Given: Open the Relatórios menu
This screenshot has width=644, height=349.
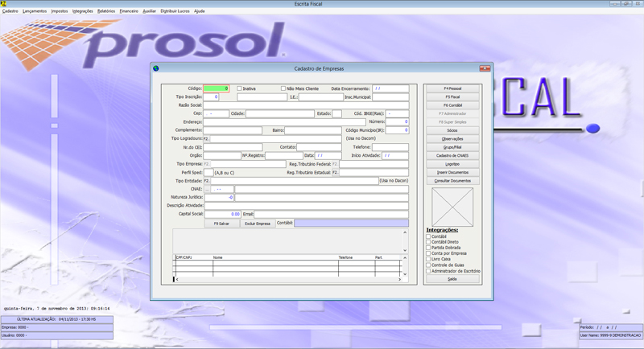Looking at the screenshot, I should (106, 11).
